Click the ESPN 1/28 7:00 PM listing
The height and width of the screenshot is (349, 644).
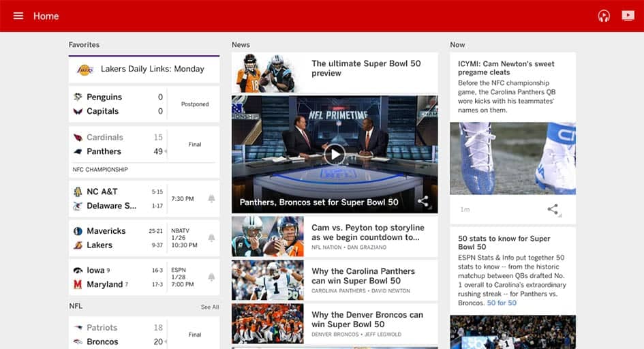(x=183, y=277)
